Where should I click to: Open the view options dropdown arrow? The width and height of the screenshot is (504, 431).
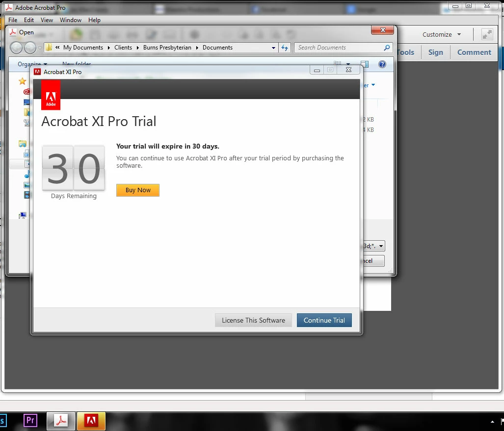(348, 64)
